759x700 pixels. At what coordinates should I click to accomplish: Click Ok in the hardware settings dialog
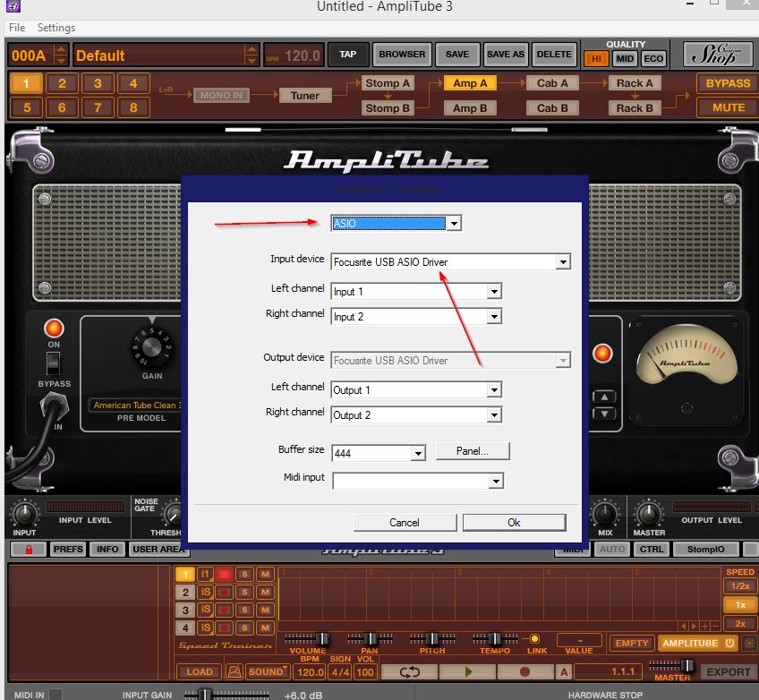point(514,523)
